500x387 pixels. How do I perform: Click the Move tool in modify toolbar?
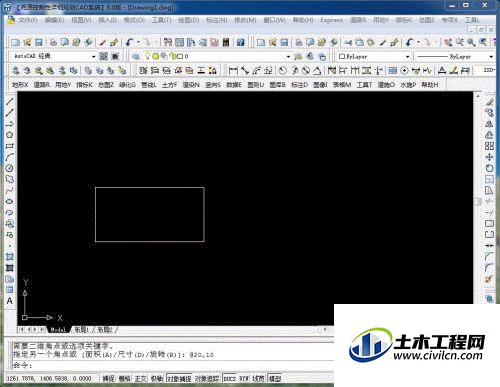[489, 157]
